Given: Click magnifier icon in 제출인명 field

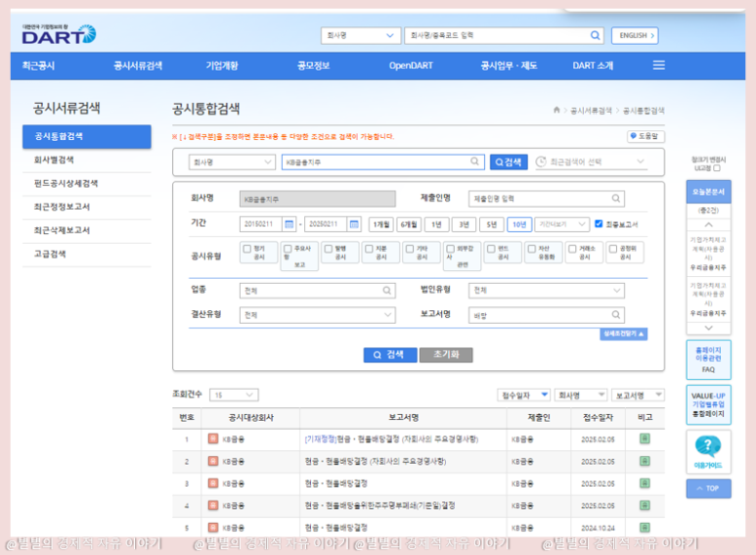Looking at the screenshot, I should click(616, 199).
